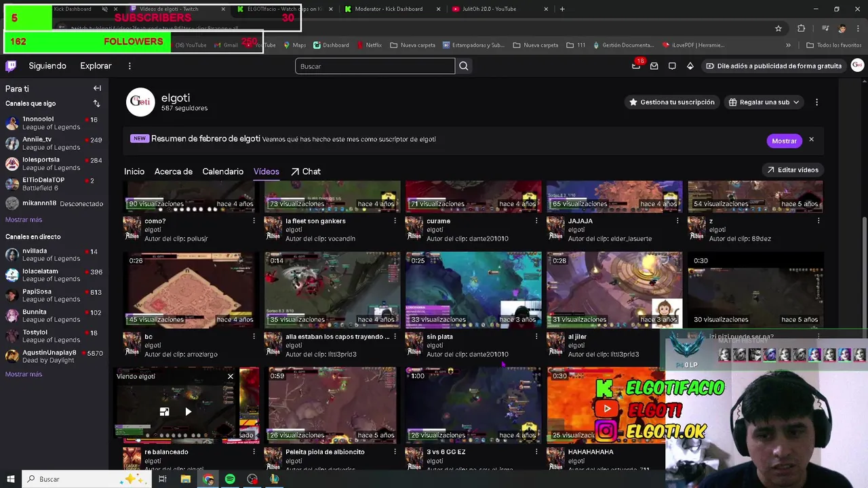The image size is (868, 488).
Task: Open the Twitch home logo
Action: click(11, 66)
